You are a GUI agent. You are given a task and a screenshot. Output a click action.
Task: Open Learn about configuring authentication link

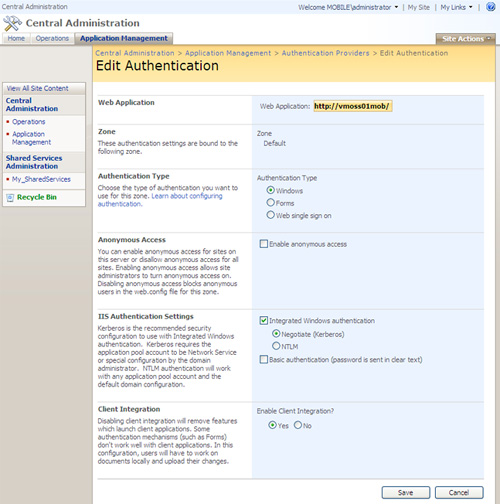pos(160,200)
